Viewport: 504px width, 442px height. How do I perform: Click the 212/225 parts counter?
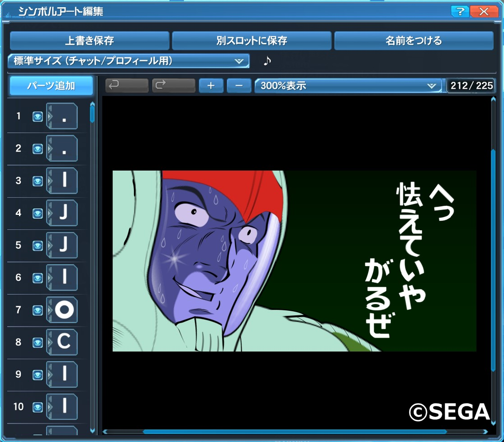pos(471,86)
